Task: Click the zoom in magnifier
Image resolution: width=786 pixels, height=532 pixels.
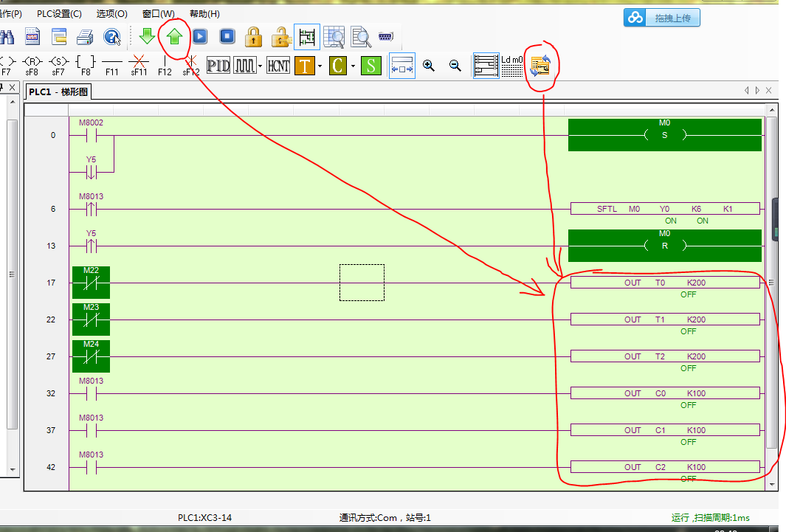Action: (x=429, y=66)
